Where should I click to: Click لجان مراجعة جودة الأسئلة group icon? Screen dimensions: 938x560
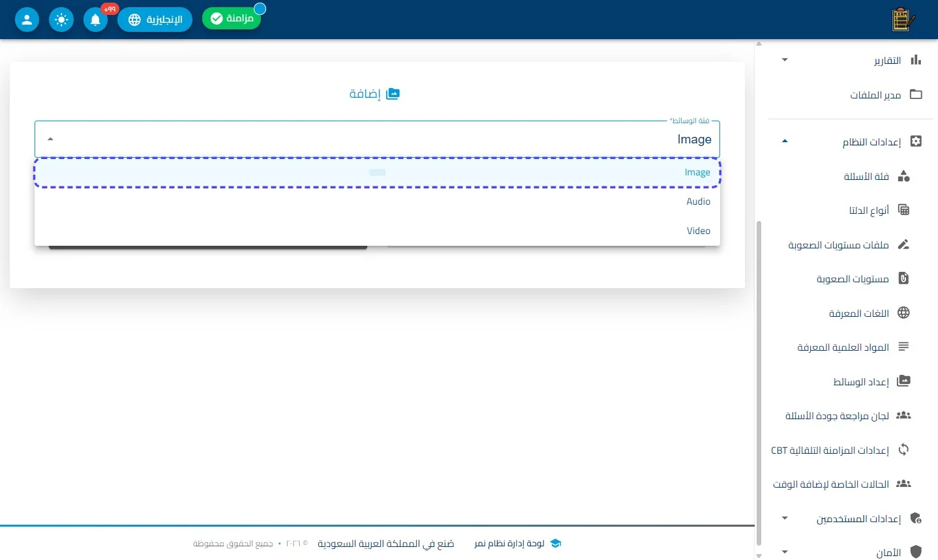[x=903, y=415]
